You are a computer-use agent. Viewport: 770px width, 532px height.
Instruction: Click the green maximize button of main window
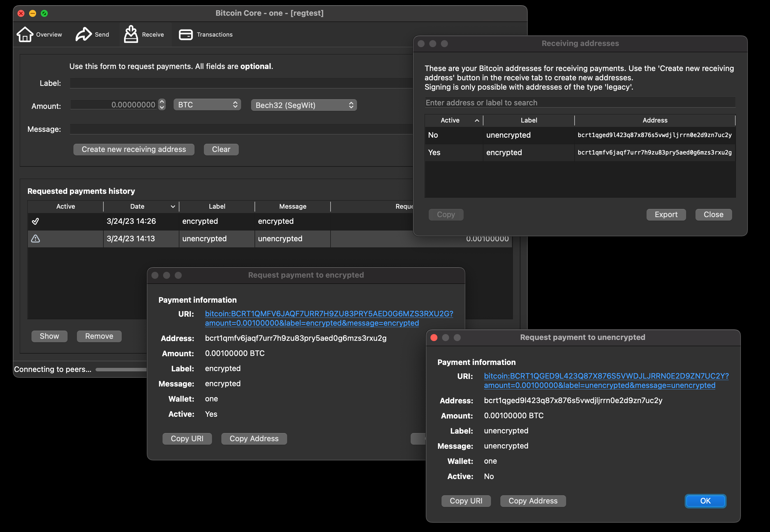tap(44, 13)
